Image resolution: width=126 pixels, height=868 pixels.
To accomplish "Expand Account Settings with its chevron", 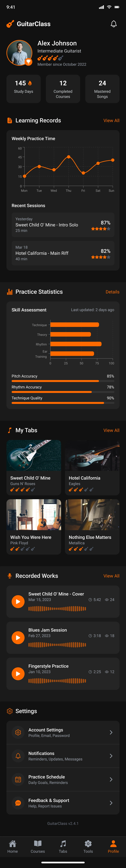I will 111,732.
